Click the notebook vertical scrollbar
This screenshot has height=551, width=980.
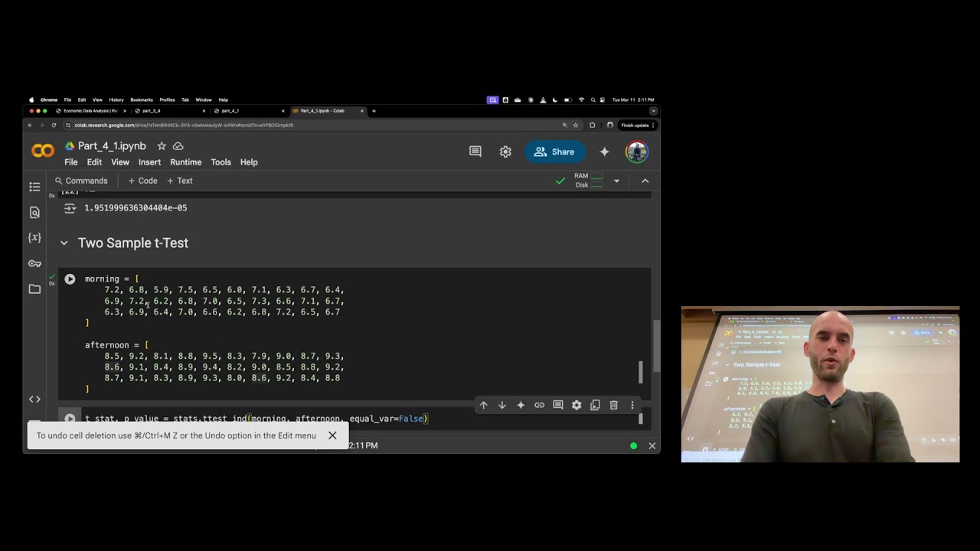[655, 344]
